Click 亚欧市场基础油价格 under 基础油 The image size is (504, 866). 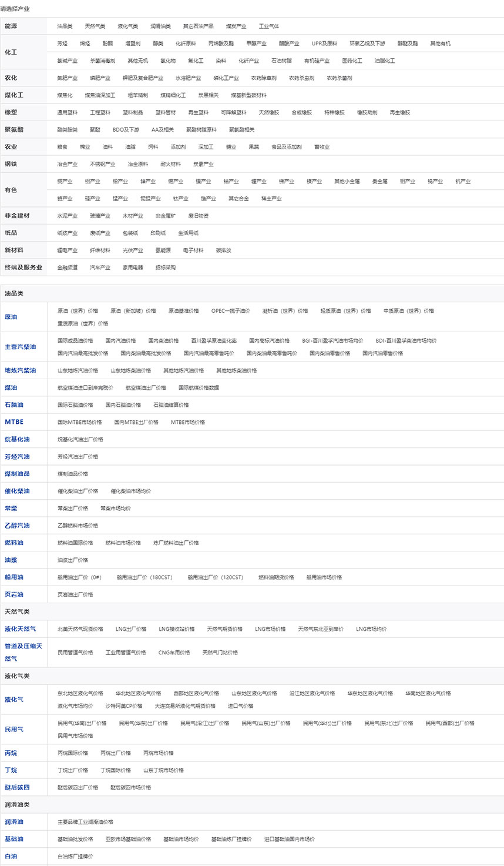coord(128,839)
